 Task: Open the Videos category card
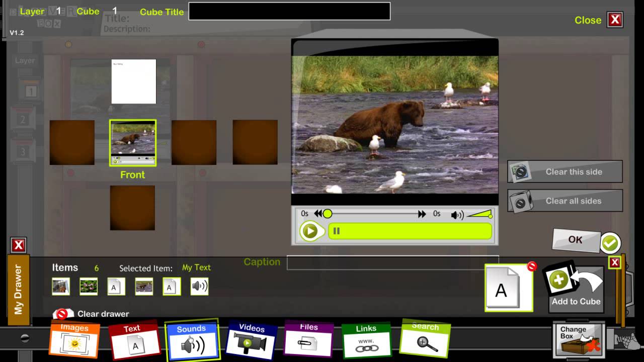251,339
